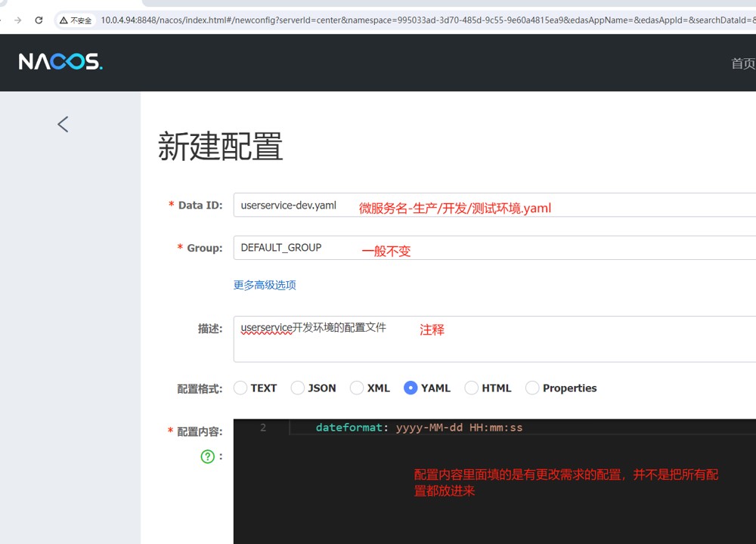The width and height of the screenshot is (756, 544).
Task: Select the XML format radio button
Action: click(x=357, y=388)
